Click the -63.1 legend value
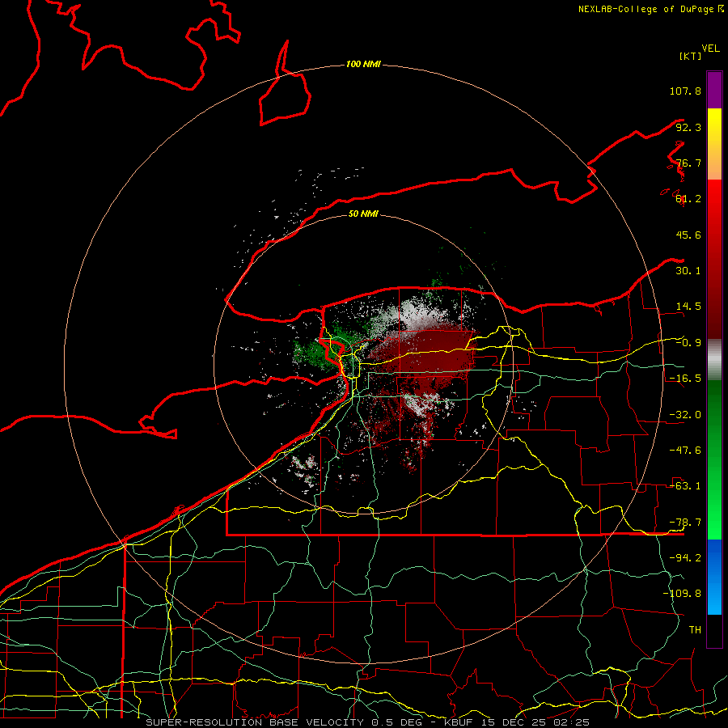728x728 pixels. [x=685, y=486]
